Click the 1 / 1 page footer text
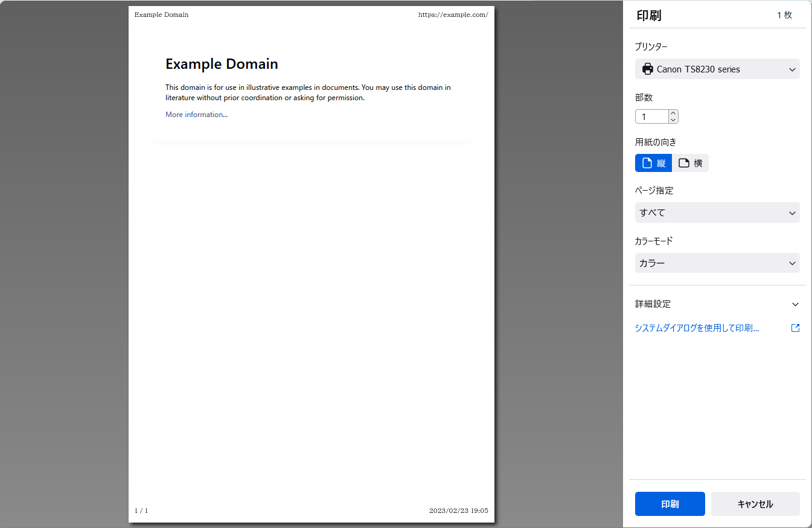 141,511
